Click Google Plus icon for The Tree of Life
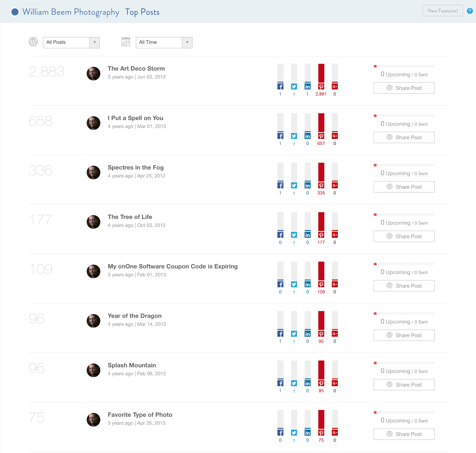This screenshot has height=453, width=476. click(335, 235)
